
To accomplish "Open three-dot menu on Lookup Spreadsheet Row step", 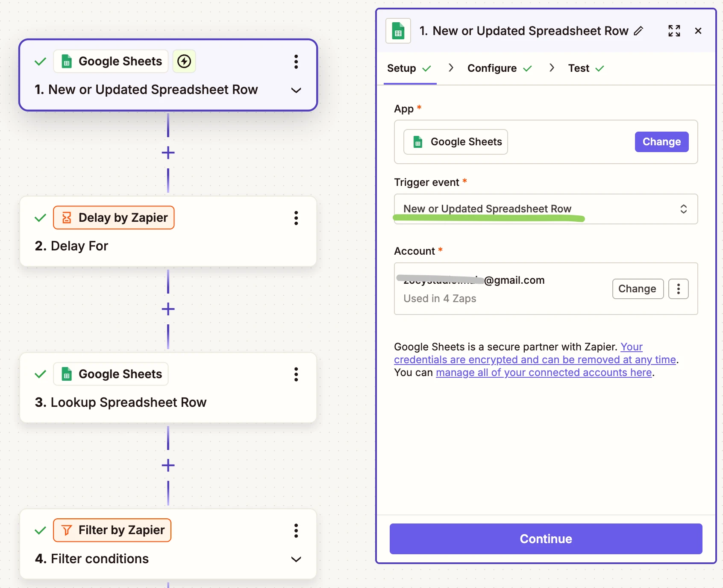I will 296,374.
